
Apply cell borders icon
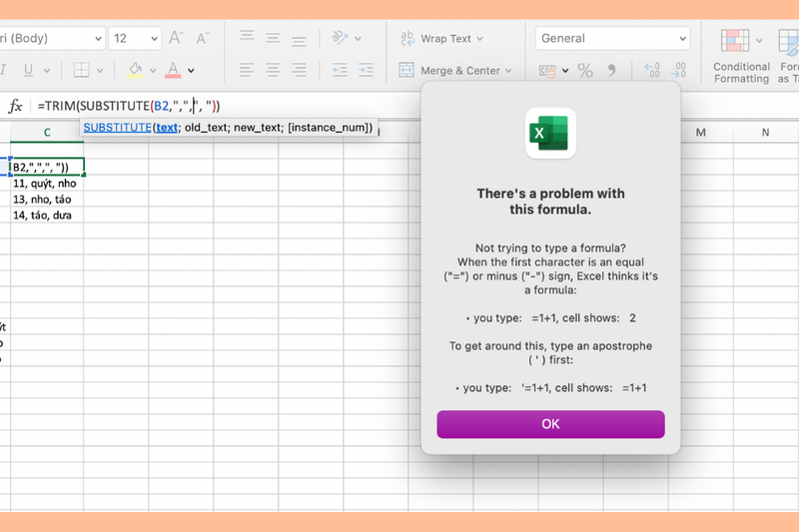pos(81,70)
